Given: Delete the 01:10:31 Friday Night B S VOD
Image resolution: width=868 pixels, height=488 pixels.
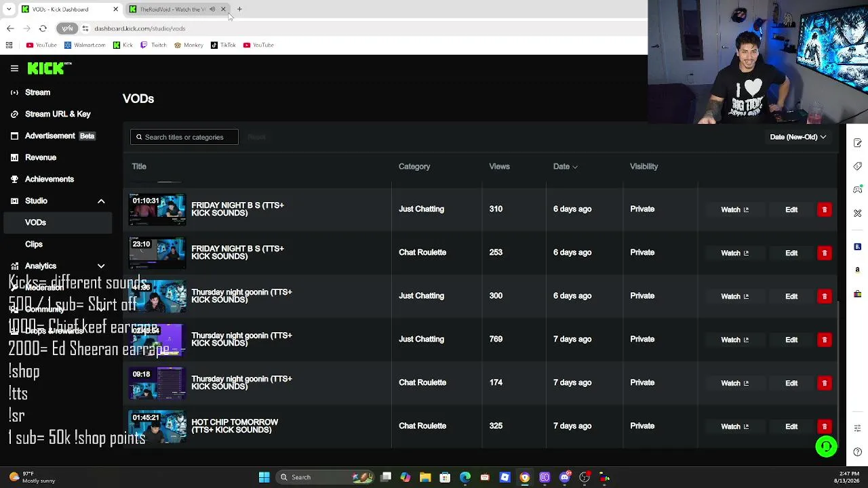Looking at the screenshot, I should pyautogui.click(x=825, y=209).
